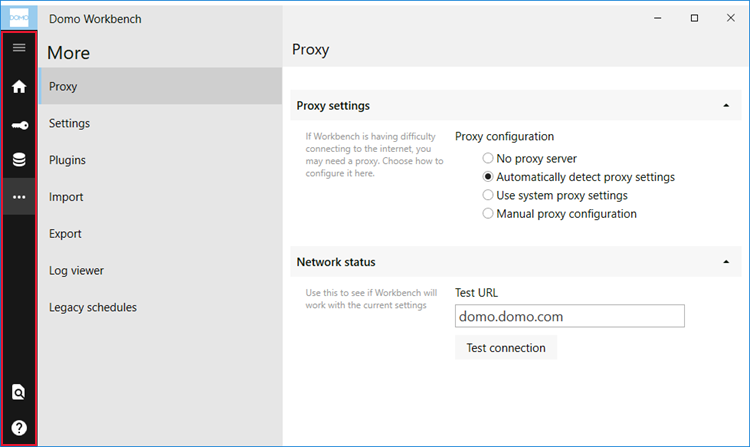Collapse the Network status section

click(x=724, y=262)
